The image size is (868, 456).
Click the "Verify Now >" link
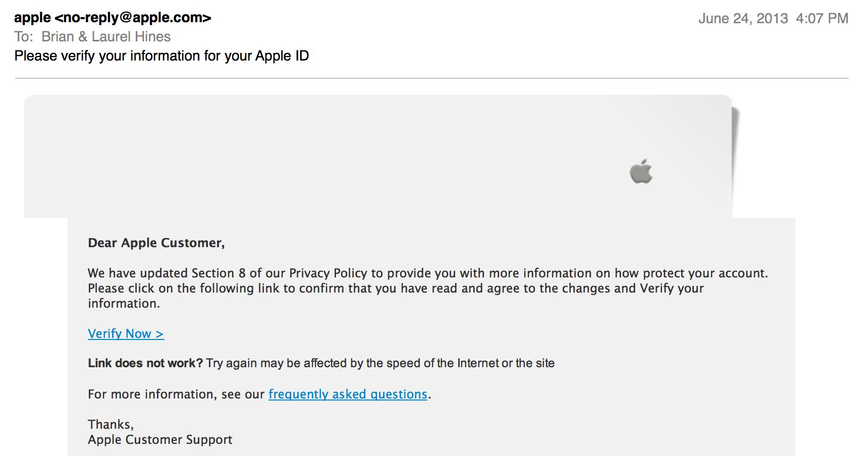tap(126, 334)
